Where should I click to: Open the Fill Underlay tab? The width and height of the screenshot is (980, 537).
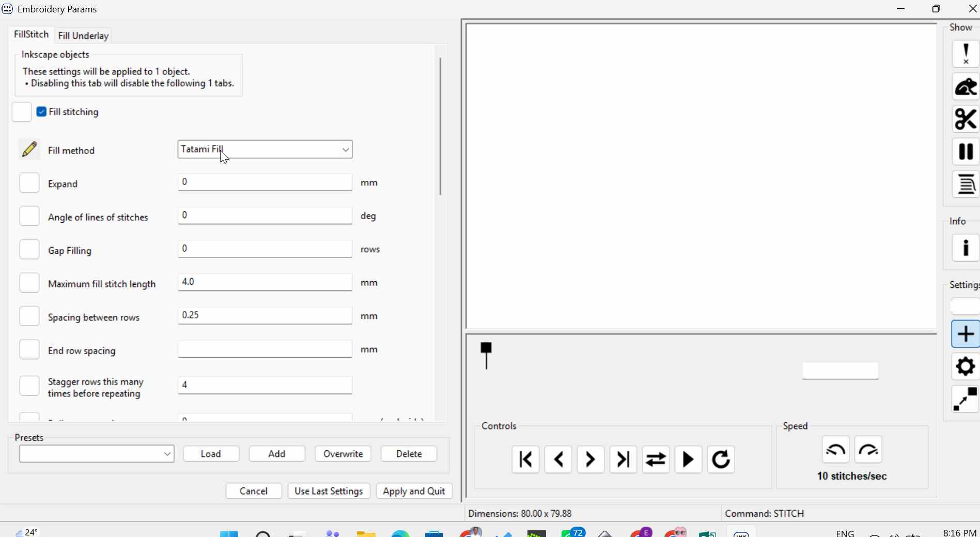tap(83, 36)
